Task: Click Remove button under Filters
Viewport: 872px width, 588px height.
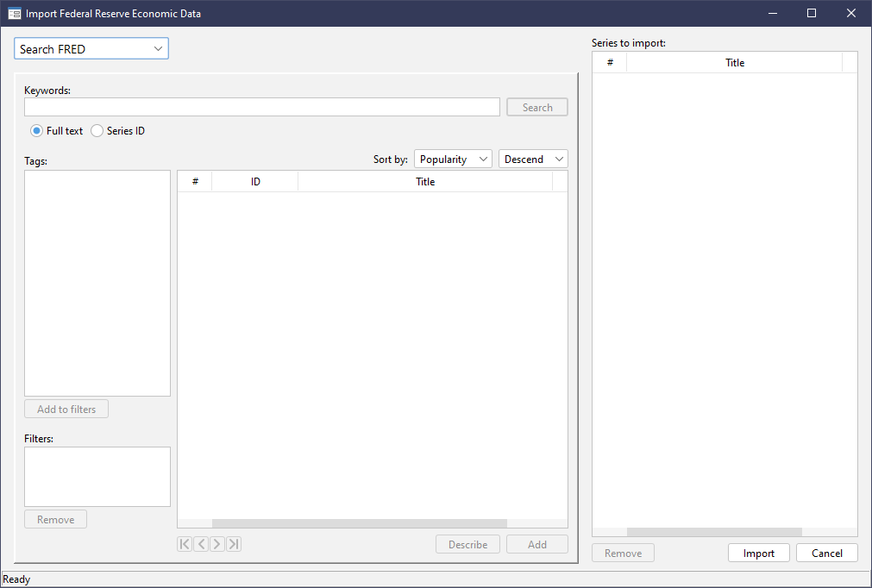Action: pyautogui.click(x=55, y=519)
